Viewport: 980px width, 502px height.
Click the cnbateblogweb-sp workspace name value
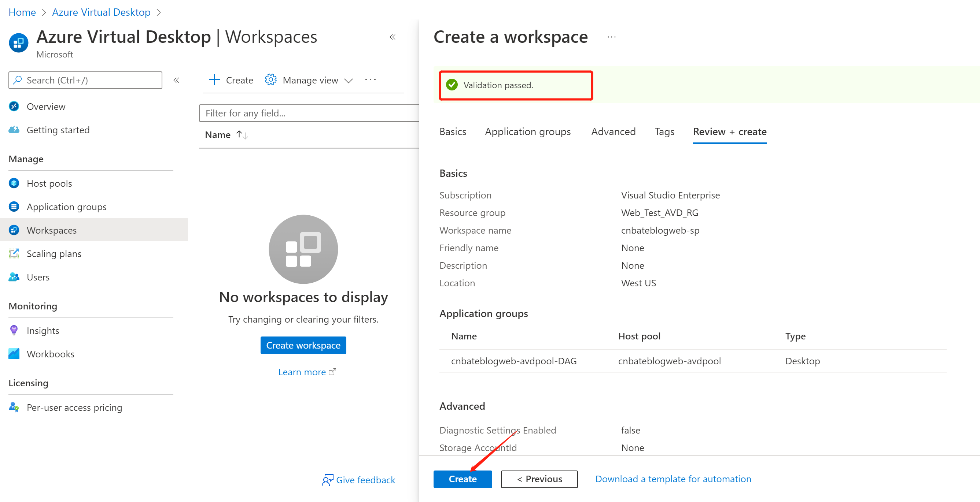tap(660, 230)
